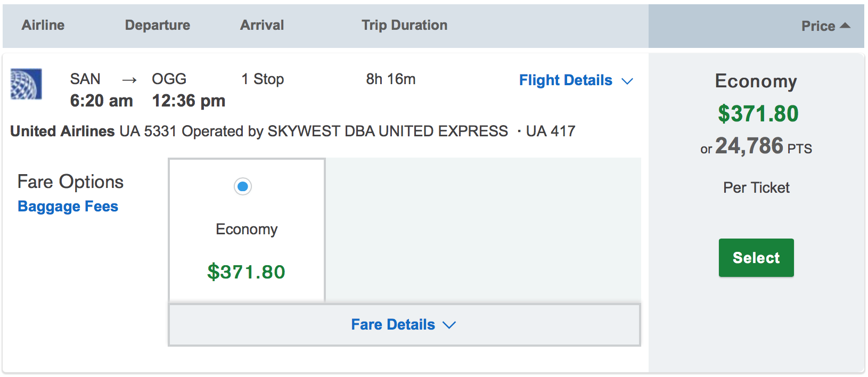Sort results by the Departure column
868x377 pixels.
(158, 25)
